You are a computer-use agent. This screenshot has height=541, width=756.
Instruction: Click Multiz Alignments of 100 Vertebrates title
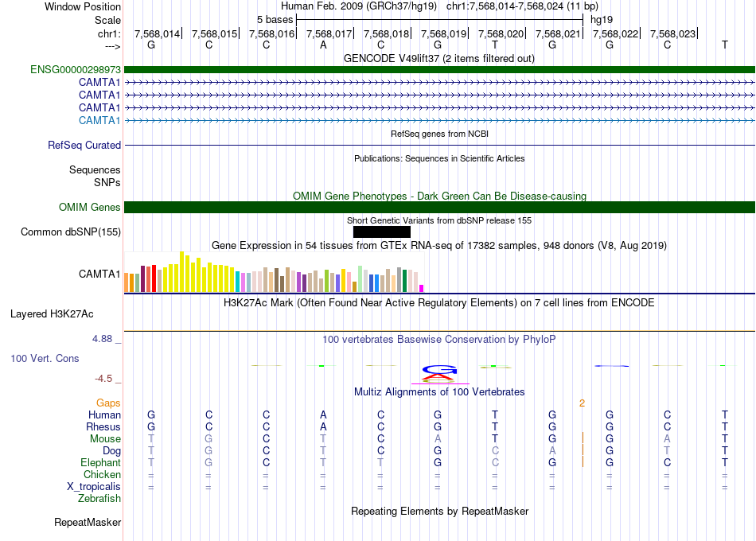pyautogui.click(x=439, y=392)
